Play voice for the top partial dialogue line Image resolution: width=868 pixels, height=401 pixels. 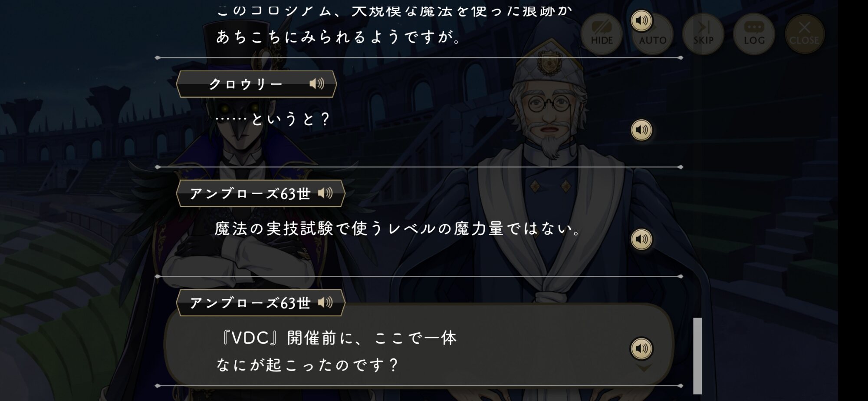(641, 20)
